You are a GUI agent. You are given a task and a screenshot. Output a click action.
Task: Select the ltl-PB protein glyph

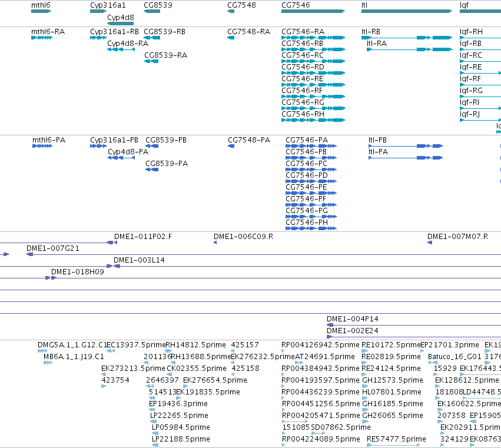pyautogui.click(x=406, y=146)
